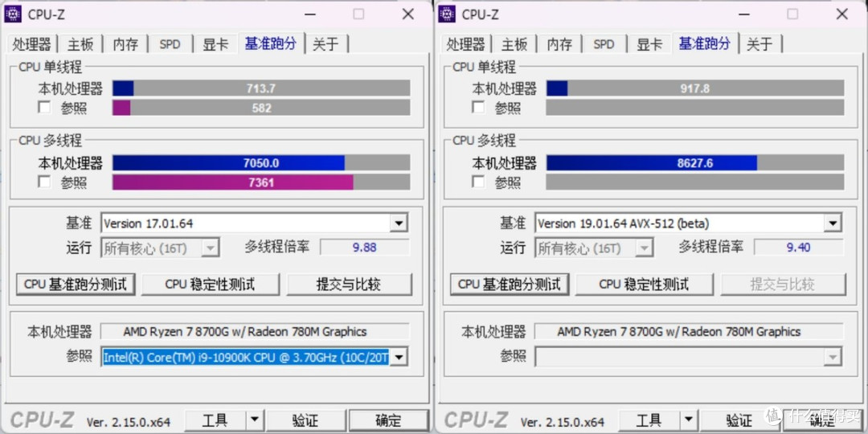This screenshot has height=434, width=868.
Task: Start CPU 基准跑分测试 in right window
Action: click(510, 285)
